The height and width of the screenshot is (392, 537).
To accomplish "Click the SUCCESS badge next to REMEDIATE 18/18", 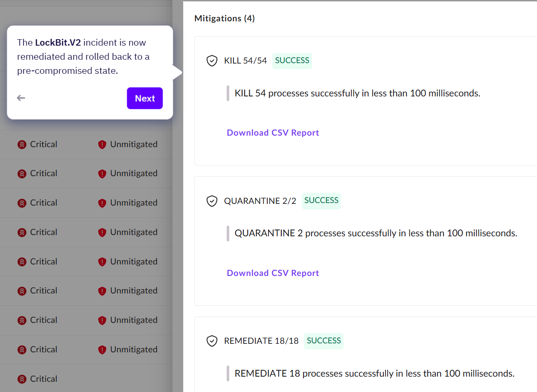I will (324, 341).
